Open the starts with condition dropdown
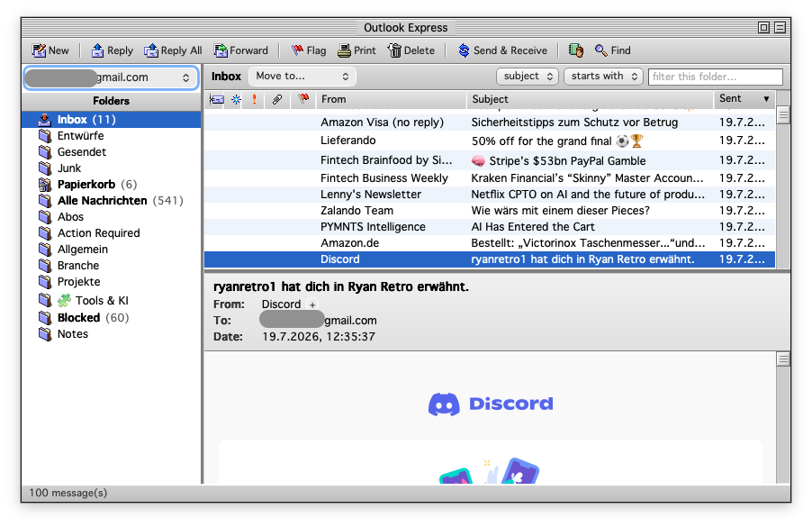The height and width of the screenshot is (527, 812). point(603,77)
